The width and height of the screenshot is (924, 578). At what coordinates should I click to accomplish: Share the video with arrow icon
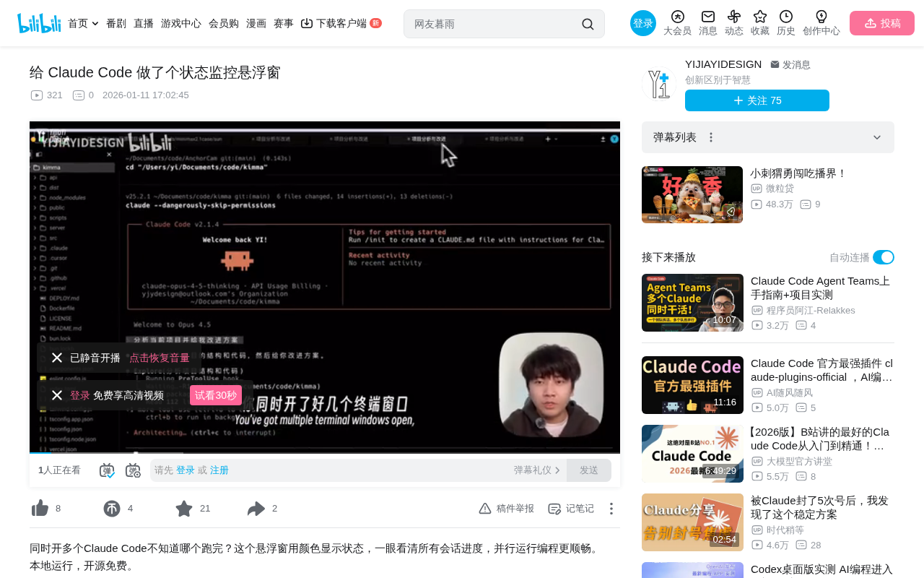256,509
